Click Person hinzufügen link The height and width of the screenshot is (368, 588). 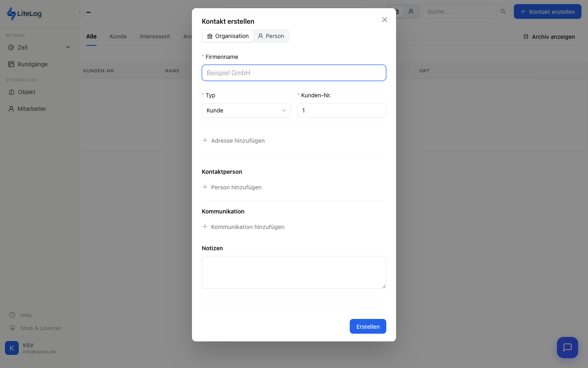click(x=236, y=187)
